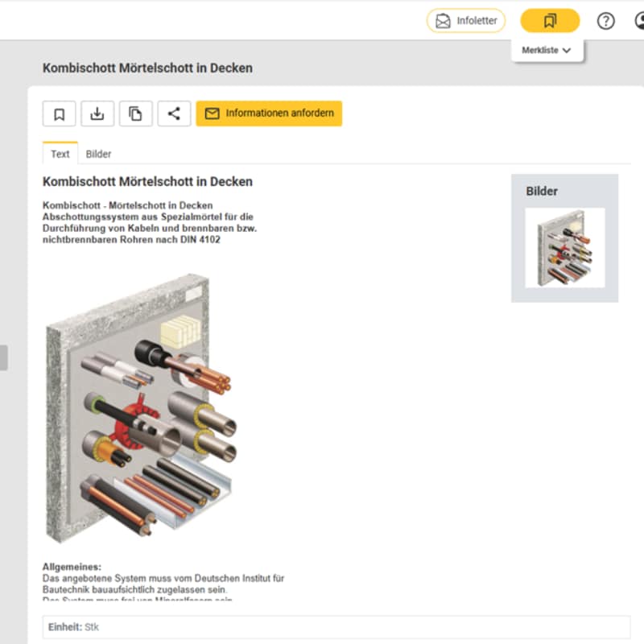Click the Kombischott Mörtelschott in Decken page title
Image resolution: width=644 pixels, height=644 pixels.
click(x=147, y=68)
